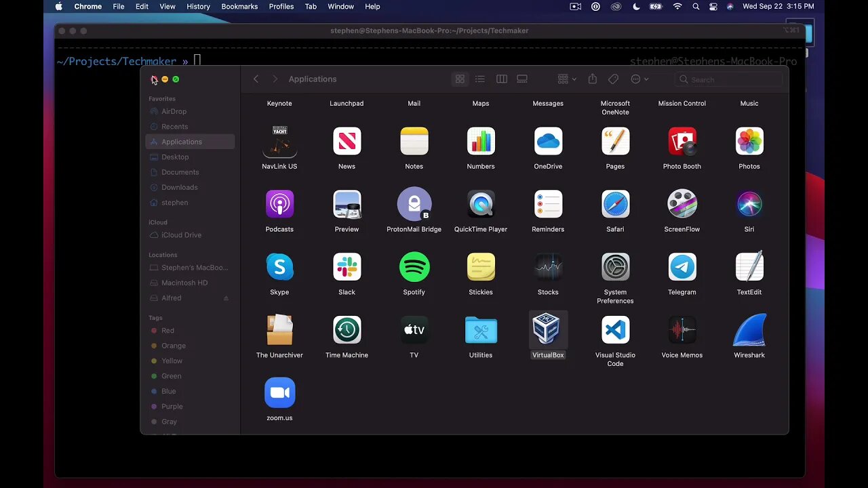The width and height of the screenshot is (868, 488).
Task: Select the VirtualBox icon
Action: click(547, 330)
